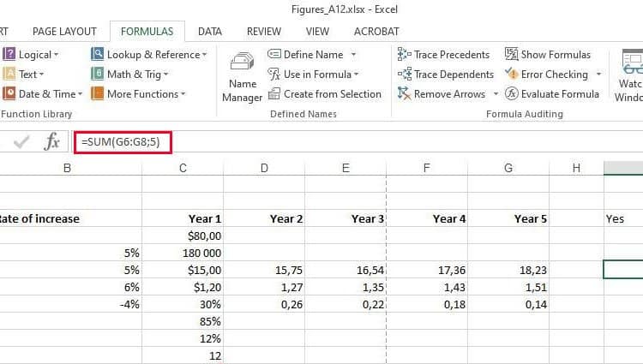Select the cell containing -4%
643x364 pixels.
[71, 305]
